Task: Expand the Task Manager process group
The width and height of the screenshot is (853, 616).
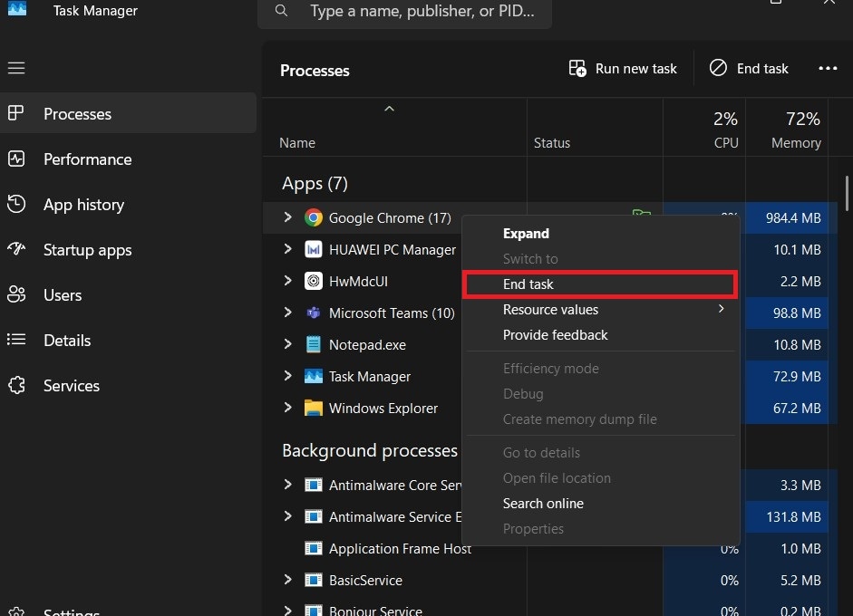Action: 287,375
